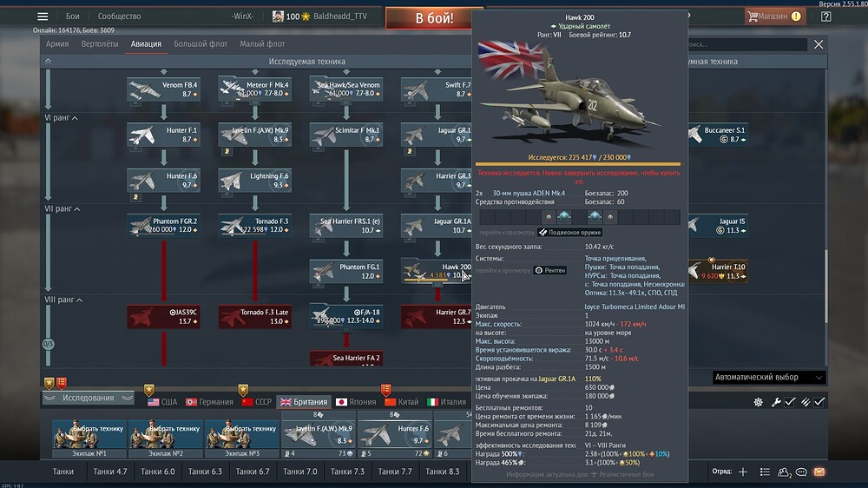
Task: Click the research tree vertical scrollbar
Action: pos(826,286)
